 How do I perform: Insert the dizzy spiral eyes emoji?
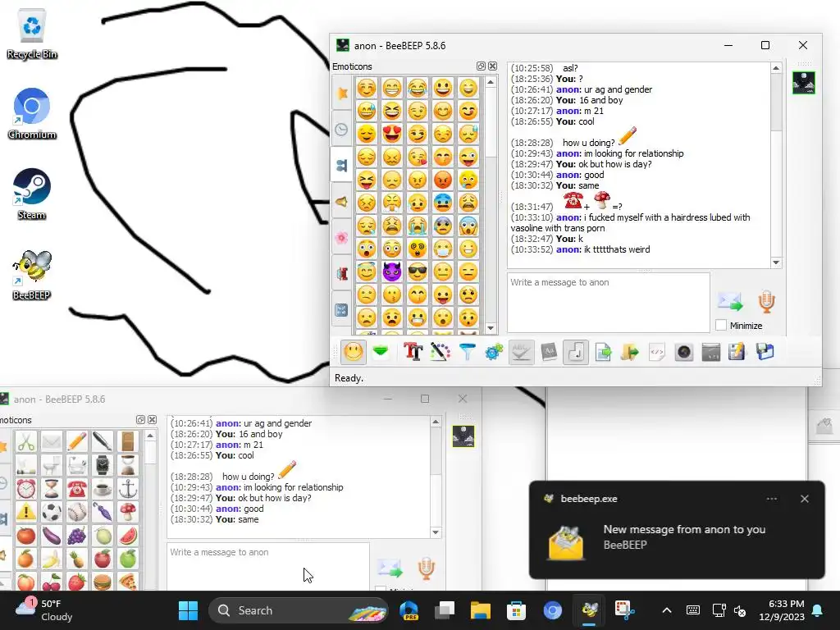tap(418, 249)
